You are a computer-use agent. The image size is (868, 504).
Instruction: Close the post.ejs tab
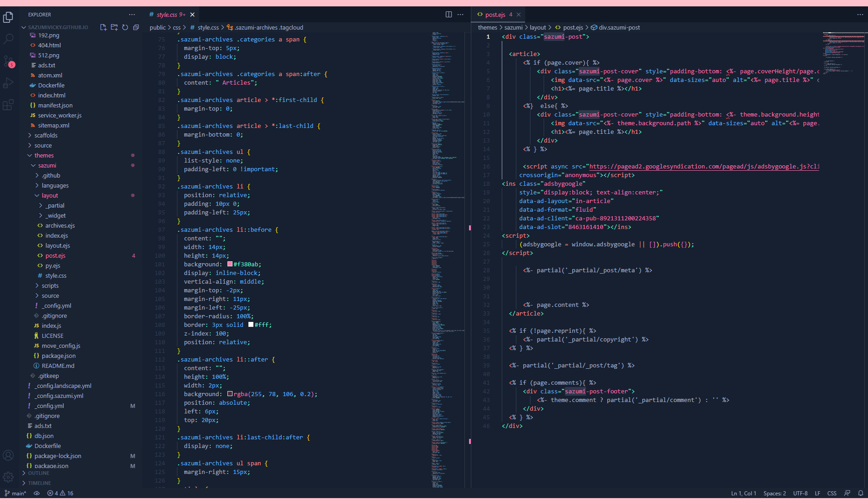point(519,15)
